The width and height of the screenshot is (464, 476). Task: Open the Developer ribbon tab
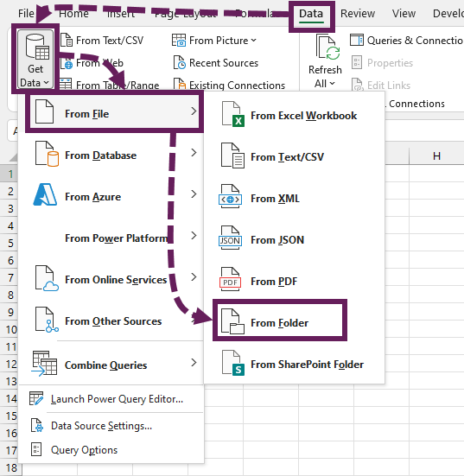point(448,14)
